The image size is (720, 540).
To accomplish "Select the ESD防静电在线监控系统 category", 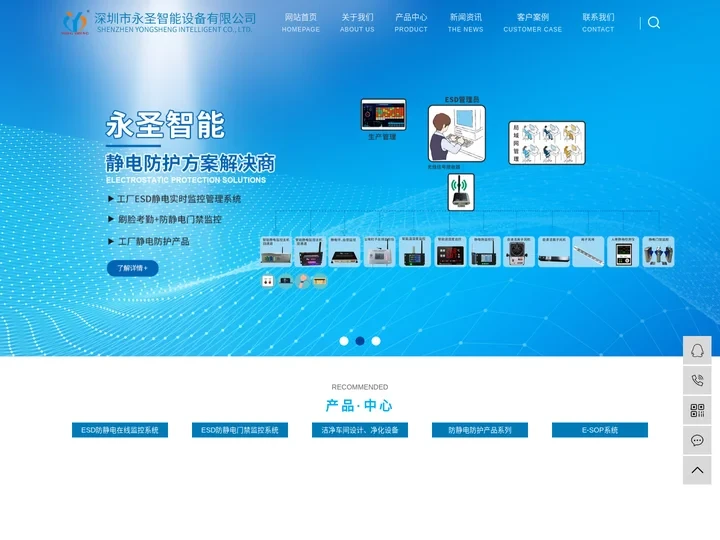I will point(120,430).
